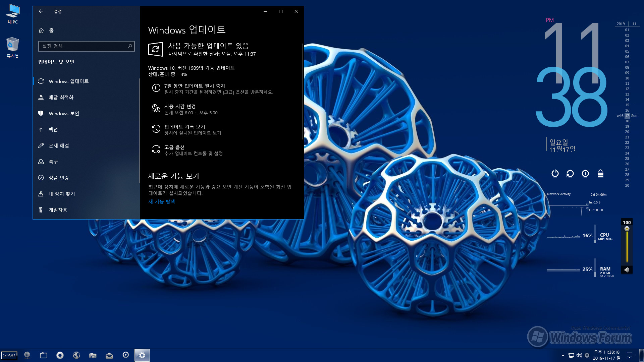Select Windows 업데이트 in the sidebar
Image resolution: width=644 pixels, height=362 pixels.
(x=86, y=81)
